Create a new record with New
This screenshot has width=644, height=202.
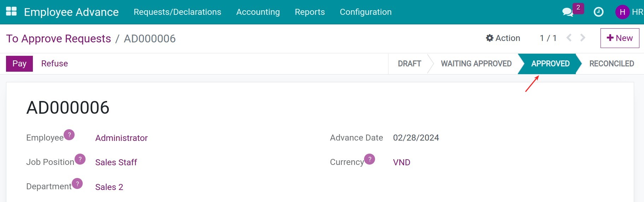tap(620, 38)
